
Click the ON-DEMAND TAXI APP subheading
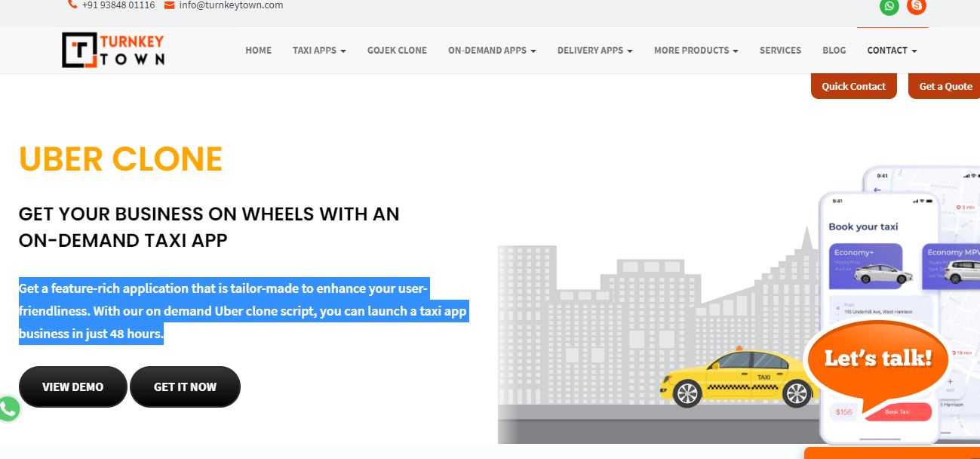point(123,241)
